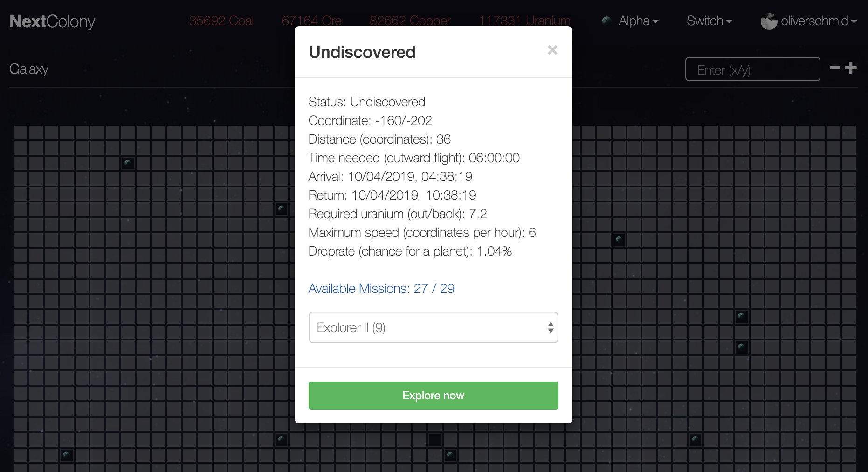Click the Available Missions link

coord(381,289)
